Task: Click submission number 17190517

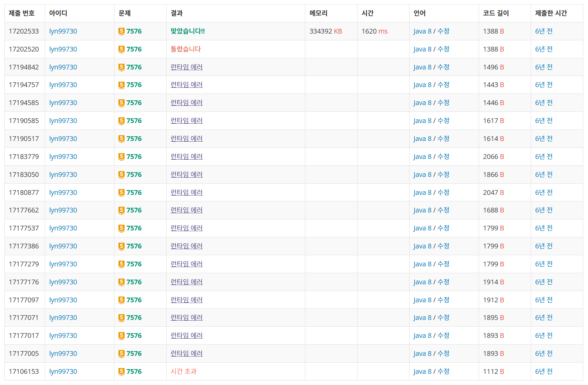Action: (24, 139)
